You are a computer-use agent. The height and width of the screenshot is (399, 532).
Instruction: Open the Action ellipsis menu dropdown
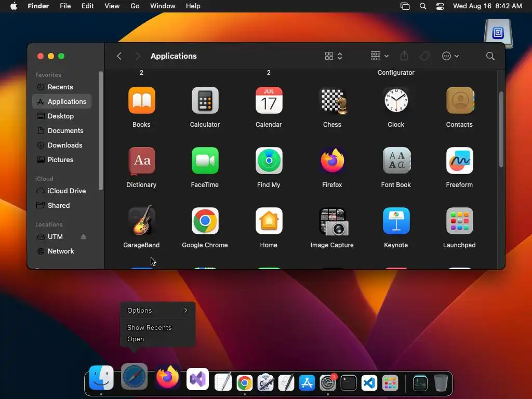(x=450, y=56)
